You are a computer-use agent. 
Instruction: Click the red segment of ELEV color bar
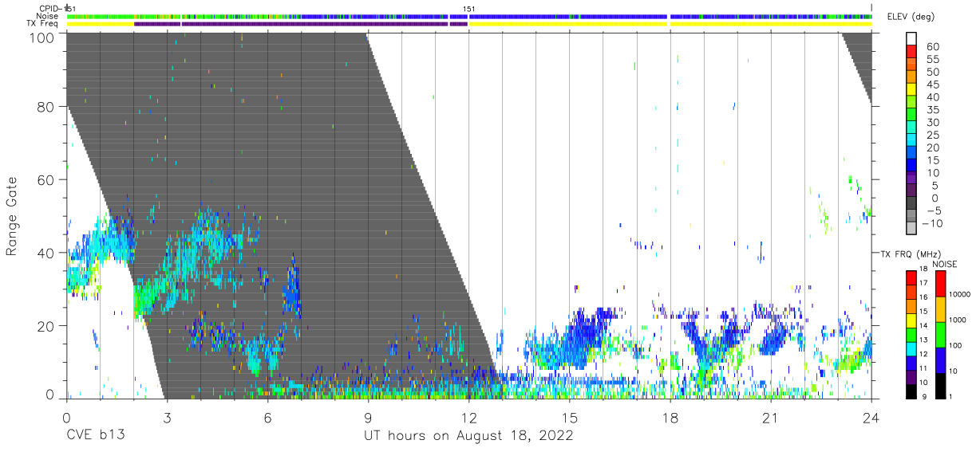pyautogui.click(x=911, y=53)
